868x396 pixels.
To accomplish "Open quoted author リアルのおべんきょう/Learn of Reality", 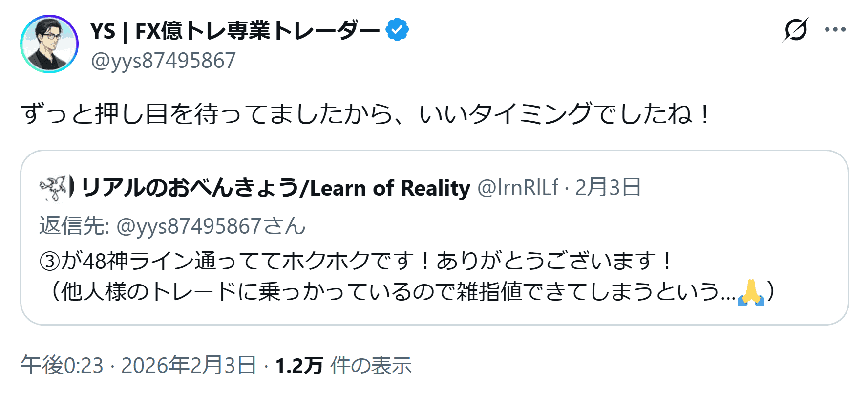I will coord(275,188).
